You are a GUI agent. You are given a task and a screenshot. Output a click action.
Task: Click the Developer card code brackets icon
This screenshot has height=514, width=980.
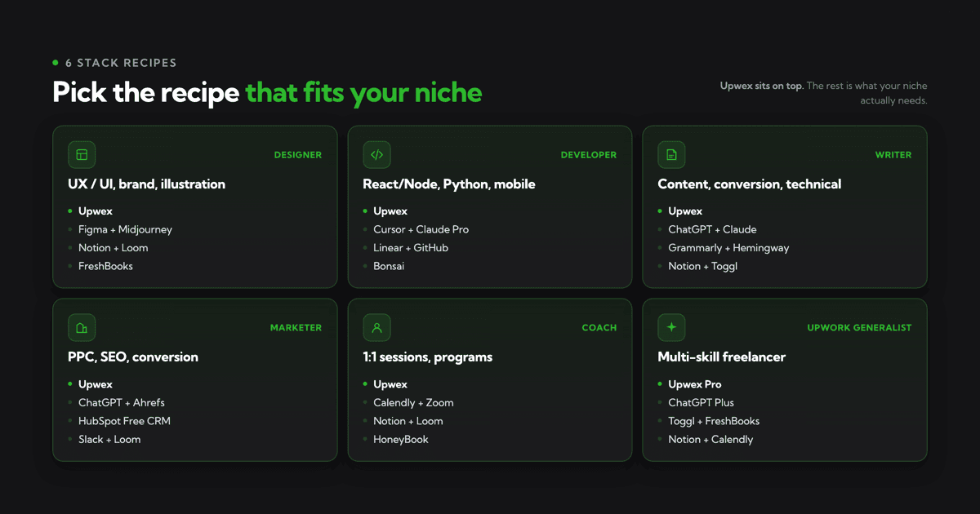point(376,155)
